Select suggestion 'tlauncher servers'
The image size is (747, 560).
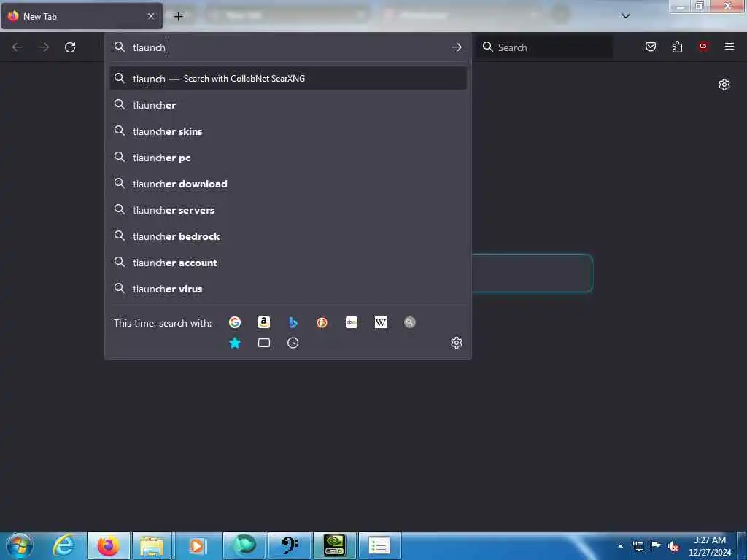pyautogui.click(x=287, y=209)
